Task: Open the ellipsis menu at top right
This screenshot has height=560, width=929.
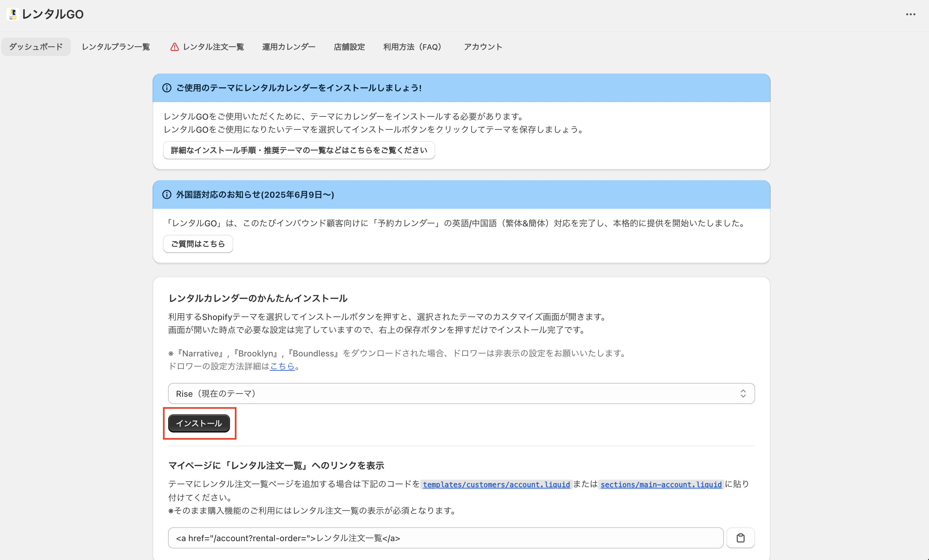Action: [x=911, y=14]
